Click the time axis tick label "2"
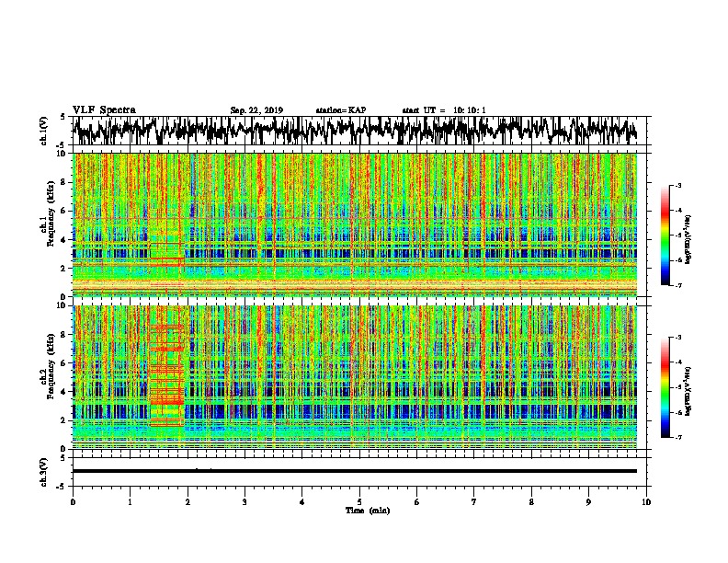 coord(188,502)
